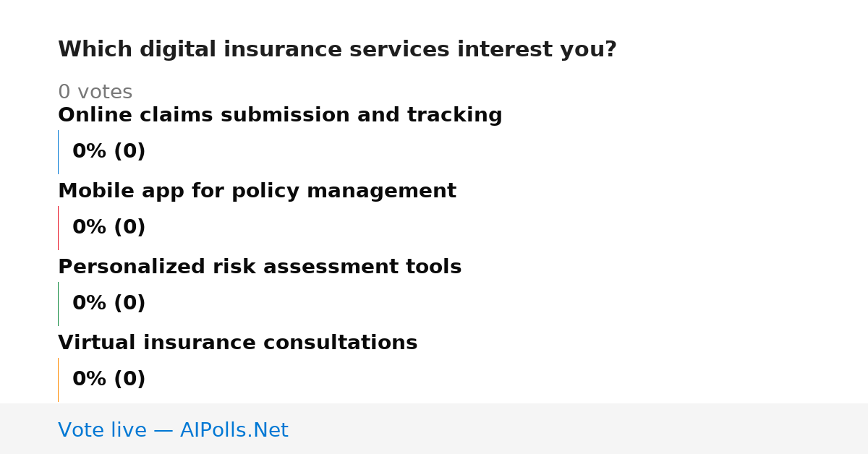
Task: Click the 0% (0) result under online claims
Action: click(x=109, y=152)
